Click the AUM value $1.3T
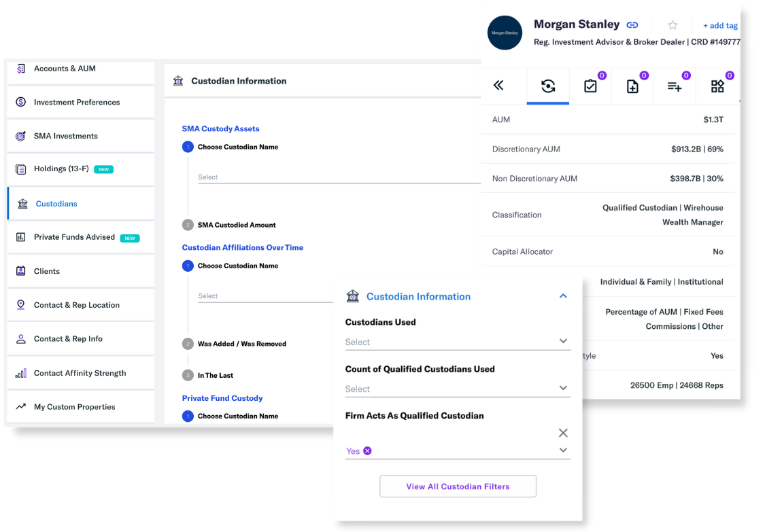 (713, 120)
